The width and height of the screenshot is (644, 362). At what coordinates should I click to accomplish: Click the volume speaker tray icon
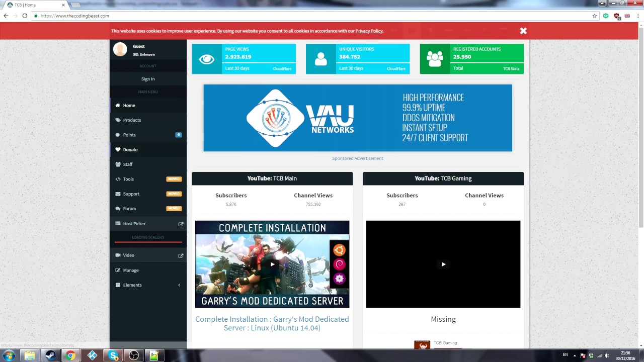(607, 355)
